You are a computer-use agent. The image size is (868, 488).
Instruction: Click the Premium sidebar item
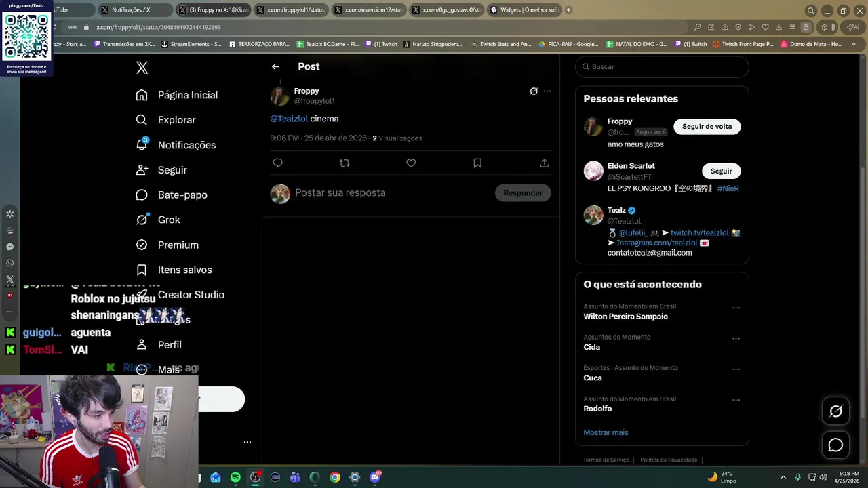(x=167, y=245)
